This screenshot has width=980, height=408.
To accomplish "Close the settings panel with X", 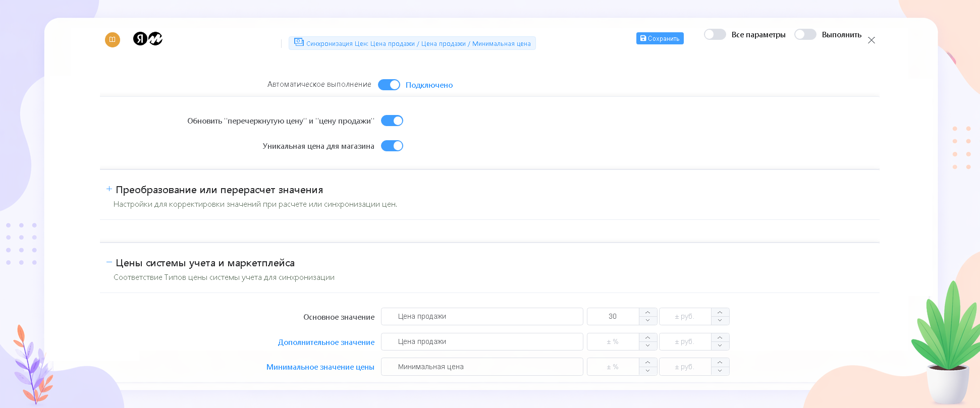I will [872, 40].
